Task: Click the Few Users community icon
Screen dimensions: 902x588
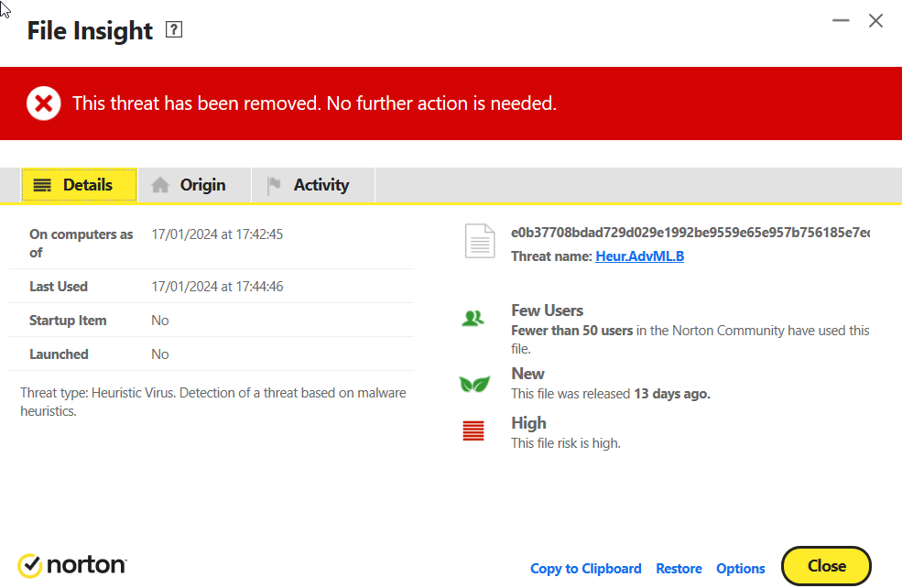Action: tap(473, 319)
